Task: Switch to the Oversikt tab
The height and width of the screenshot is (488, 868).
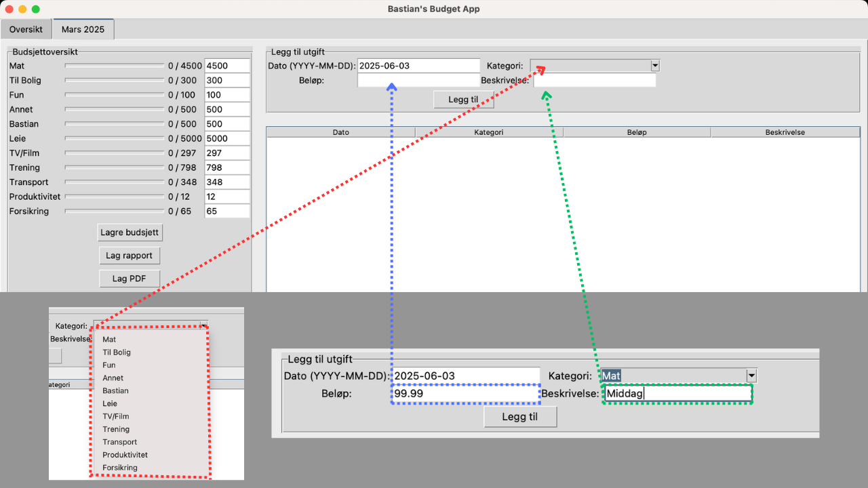Action: tap(26, 30)
